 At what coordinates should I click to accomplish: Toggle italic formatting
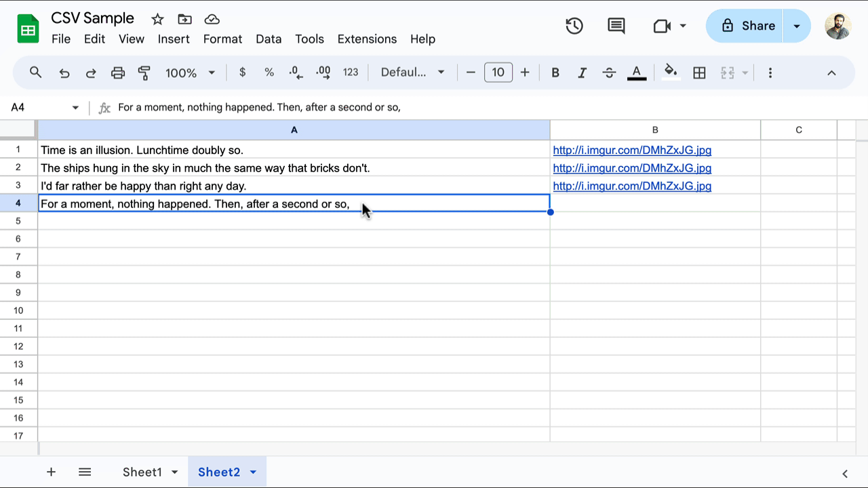[x=582, y=73]
